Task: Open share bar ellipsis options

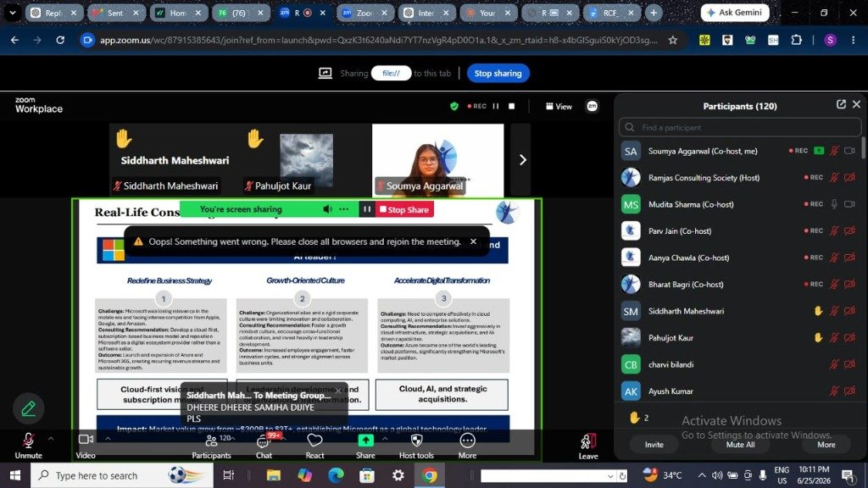Action: pyautogui.click(x=344, y=209)
